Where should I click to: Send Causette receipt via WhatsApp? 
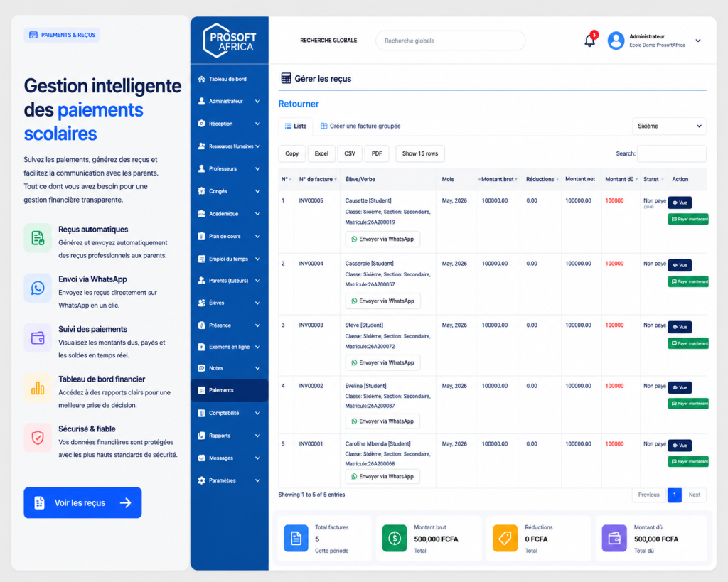tap(382, 239)
